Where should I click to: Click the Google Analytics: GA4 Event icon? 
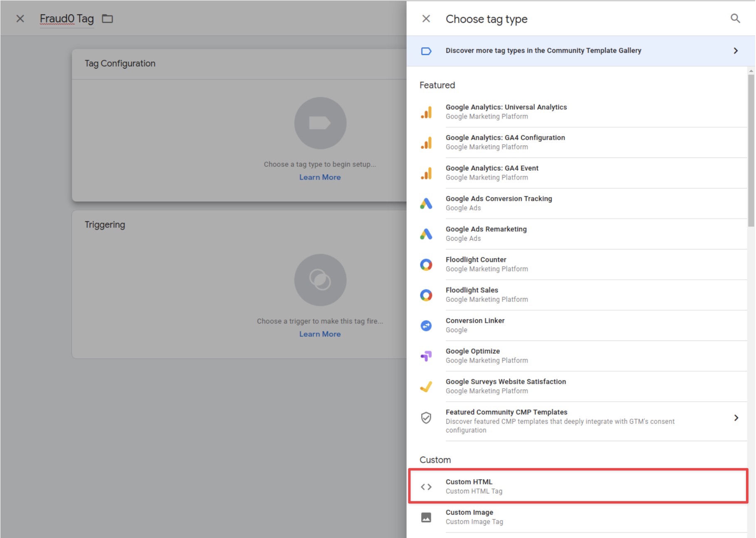[427, 173]
